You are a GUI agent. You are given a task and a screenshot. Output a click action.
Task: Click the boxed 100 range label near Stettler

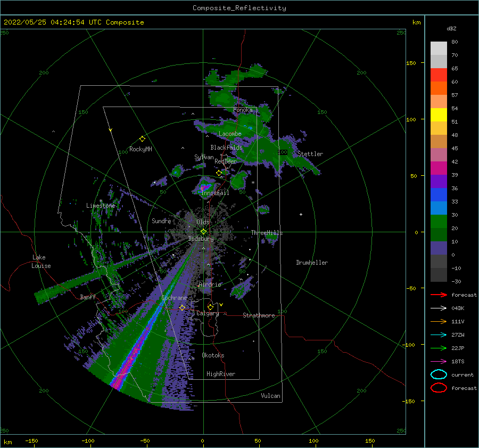pos(283,152)
